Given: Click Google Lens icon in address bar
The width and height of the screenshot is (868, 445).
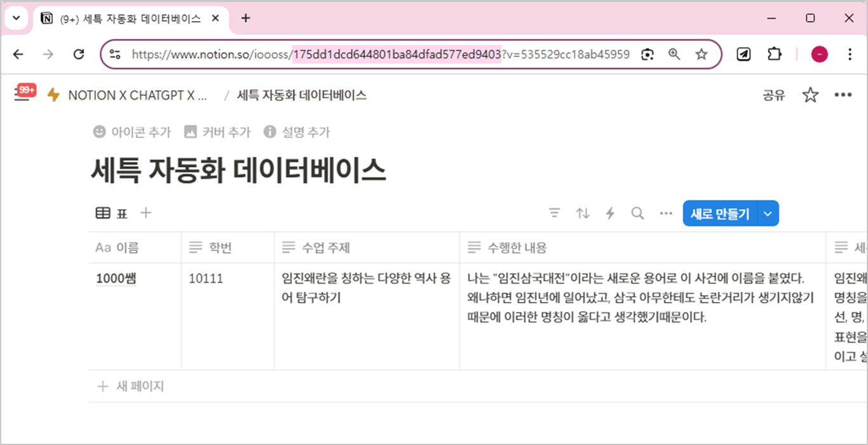Looking at the screenshot, I should [x=647, y=54].
